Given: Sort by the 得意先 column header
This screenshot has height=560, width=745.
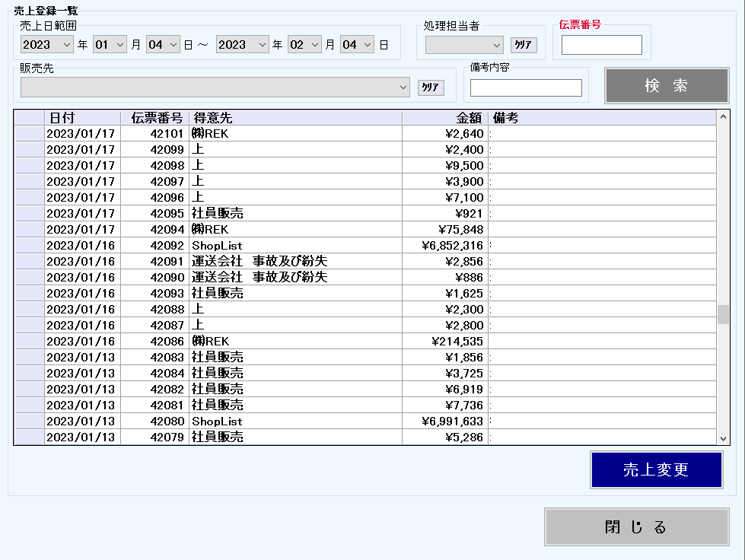Looking at the screenshot, I should [295, 118].
